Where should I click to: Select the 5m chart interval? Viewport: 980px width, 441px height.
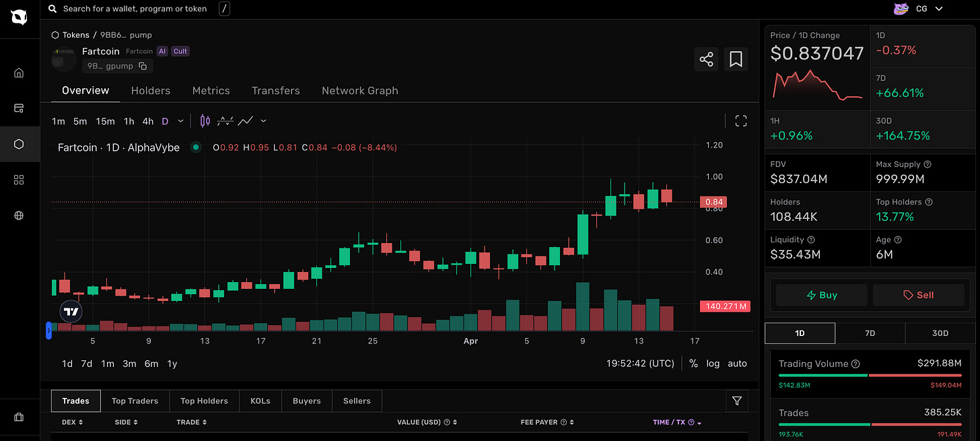coord(80,121)
